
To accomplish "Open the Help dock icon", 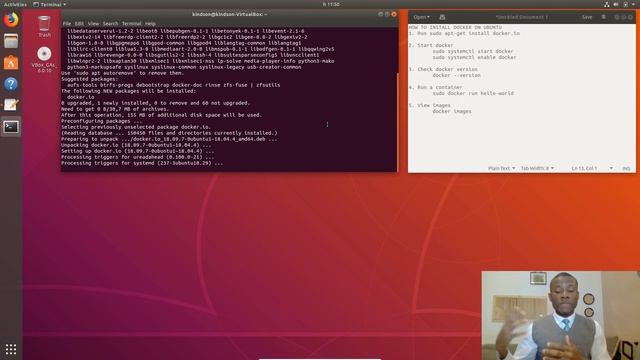I will [11, 84].
